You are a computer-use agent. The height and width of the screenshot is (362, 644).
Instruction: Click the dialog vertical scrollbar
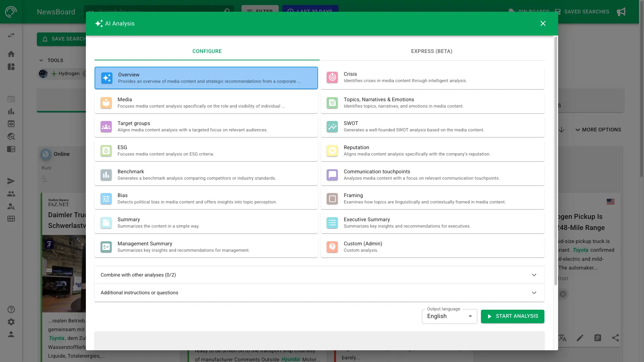(556, 161)
